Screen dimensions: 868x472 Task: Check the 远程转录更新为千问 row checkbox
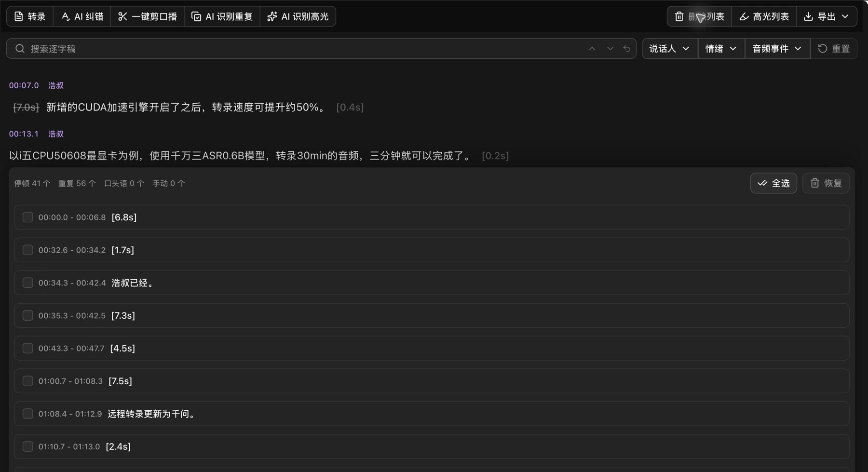(28, 414)
